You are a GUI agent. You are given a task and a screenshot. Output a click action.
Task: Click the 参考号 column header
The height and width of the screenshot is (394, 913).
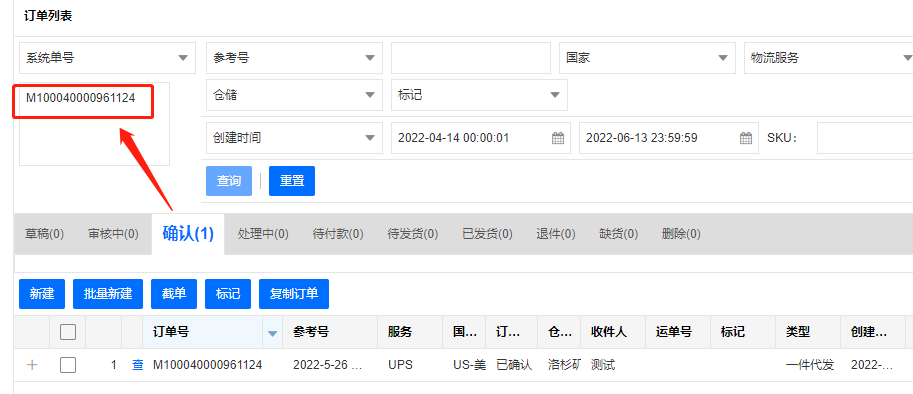[x=330, y=332]
